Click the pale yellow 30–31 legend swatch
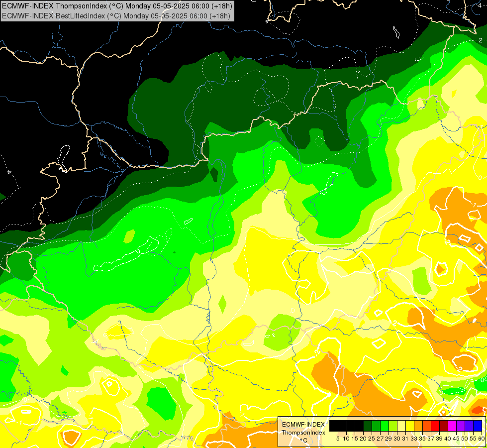The width and height of the screenshot is (487, 448). click(x=401, y=426)
